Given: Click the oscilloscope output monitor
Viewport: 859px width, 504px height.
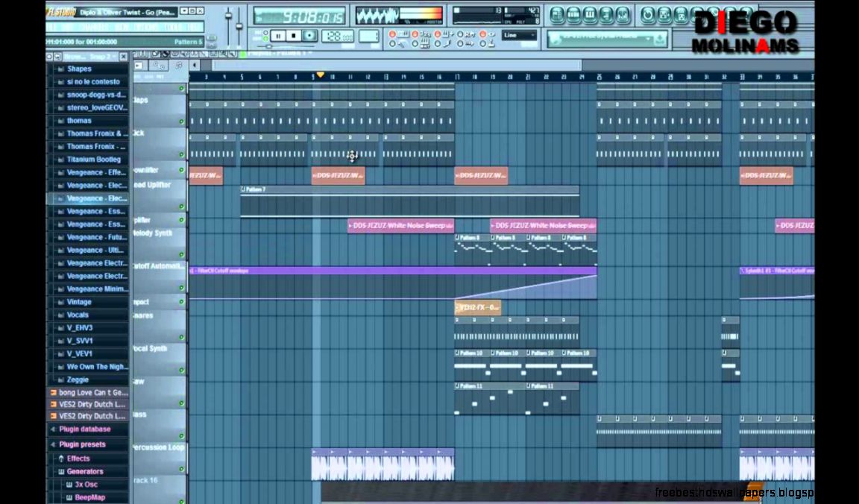Looking at the screenshot, I should 377,16.
